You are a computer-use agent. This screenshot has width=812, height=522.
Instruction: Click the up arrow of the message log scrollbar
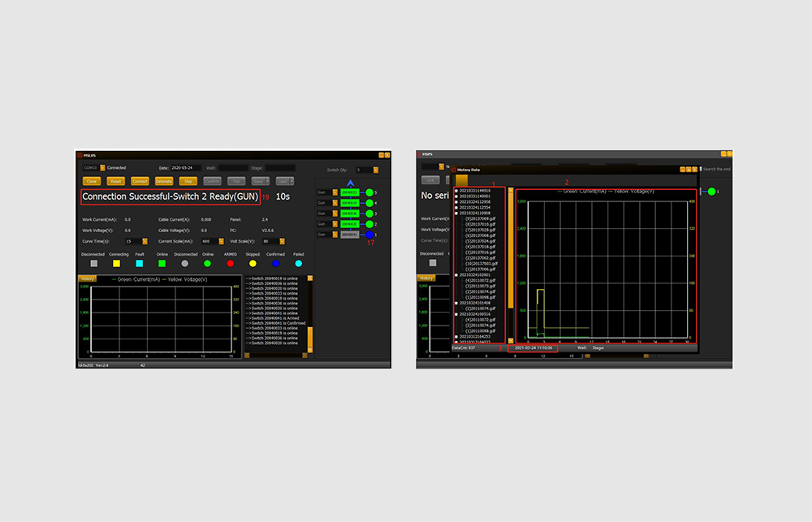click(310, 278)
